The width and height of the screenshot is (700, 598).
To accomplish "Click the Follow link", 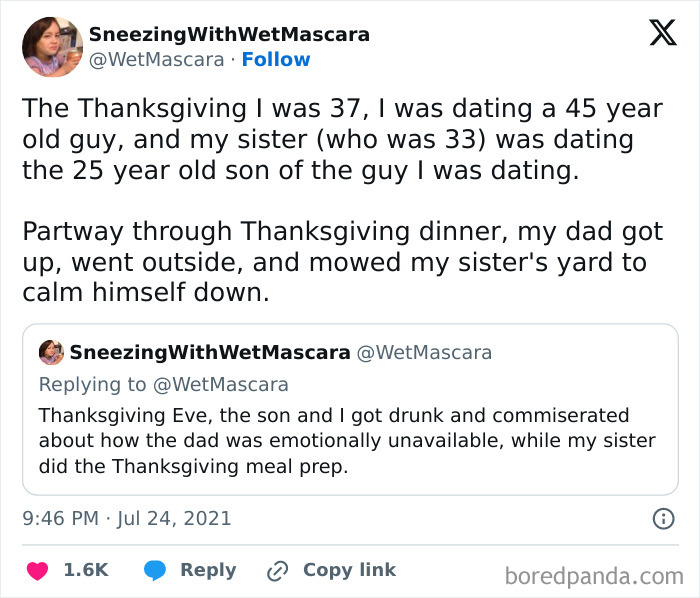I will 276,60.
